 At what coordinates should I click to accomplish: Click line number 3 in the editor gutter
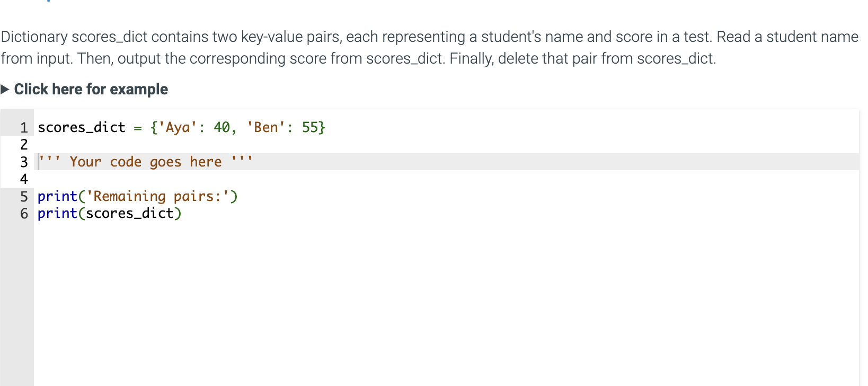pyautogui.click(x=24, y=162)
